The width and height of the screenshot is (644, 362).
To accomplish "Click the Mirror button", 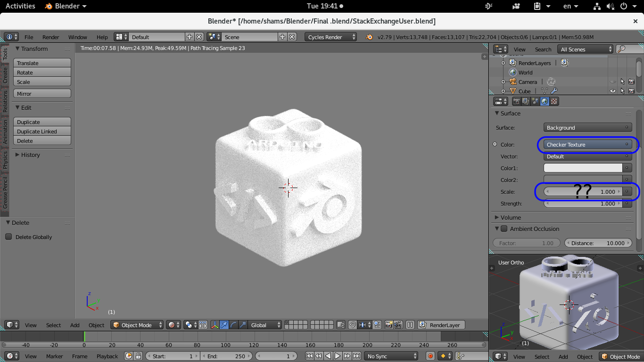I will 42,93.
